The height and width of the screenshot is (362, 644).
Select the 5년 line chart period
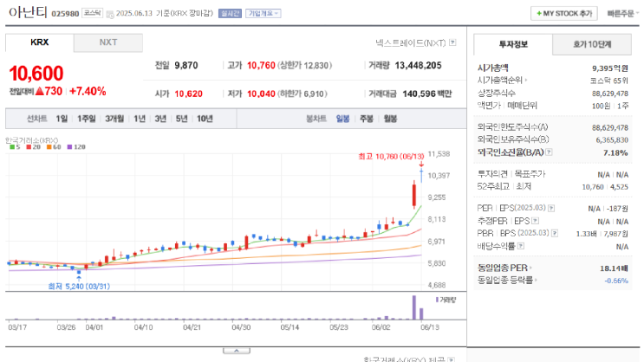click(181, 119)
